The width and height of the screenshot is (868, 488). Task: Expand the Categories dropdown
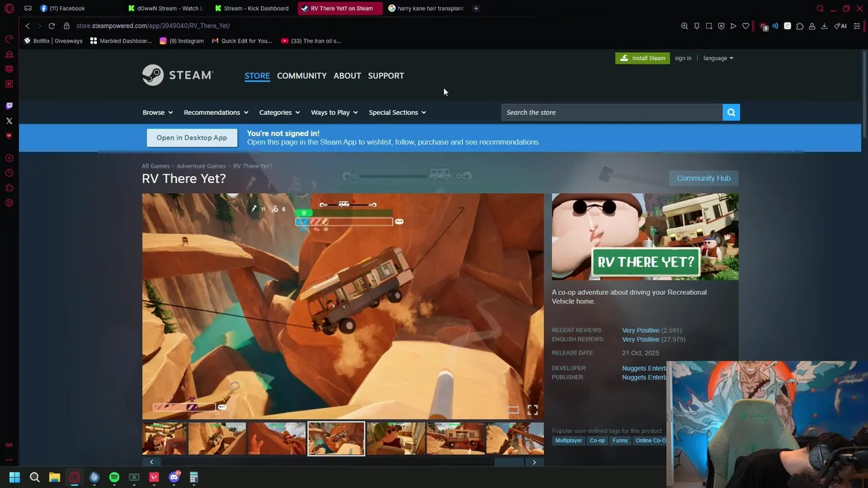(x=279, y=113)
